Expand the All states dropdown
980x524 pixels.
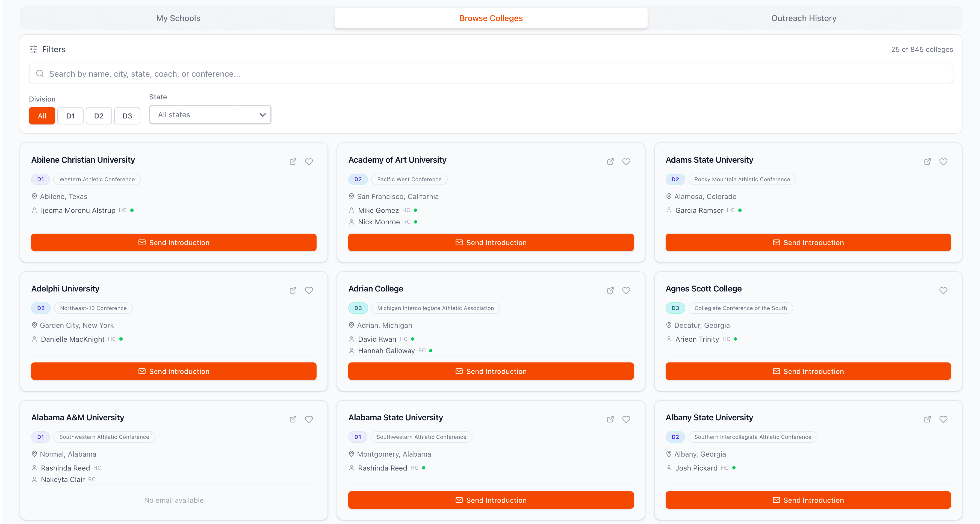(x=210, y=115)
